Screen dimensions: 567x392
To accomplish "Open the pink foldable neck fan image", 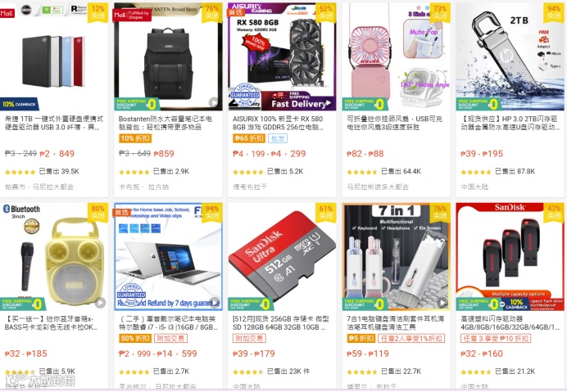I will click(x=396, y=56).
